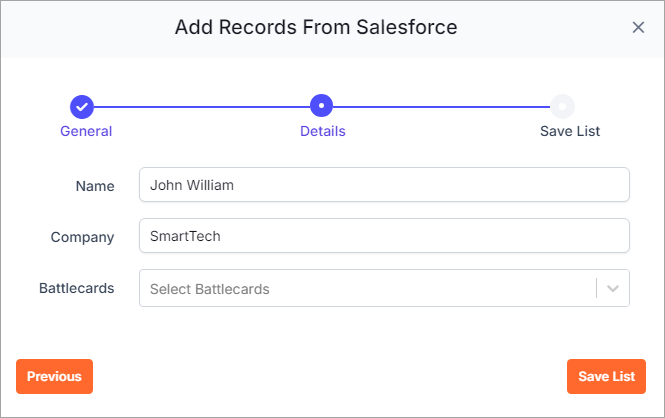Screen dimensions: 665x418
Task: Click the Battlecards field label
Action: (x=77, y=288)
